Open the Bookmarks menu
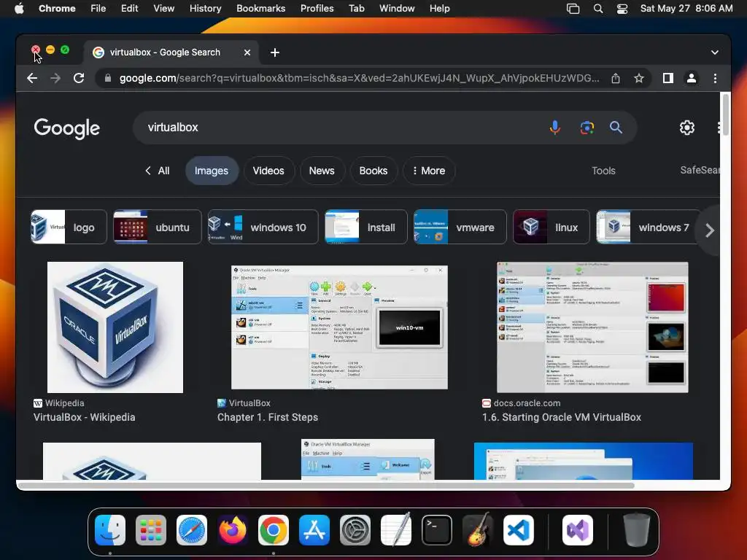This screenshot has height=560, width=747. click(x=260, y=8)
